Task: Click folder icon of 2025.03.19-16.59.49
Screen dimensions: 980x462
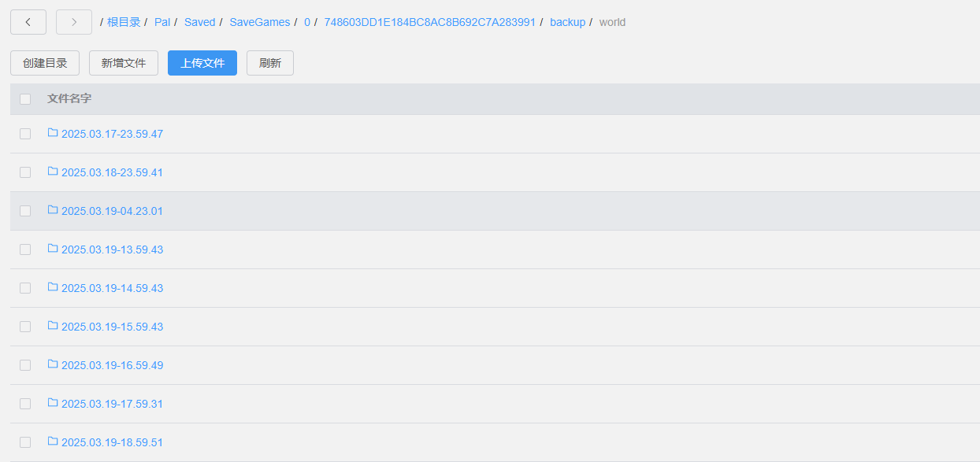Action: (x=53, y=364)
